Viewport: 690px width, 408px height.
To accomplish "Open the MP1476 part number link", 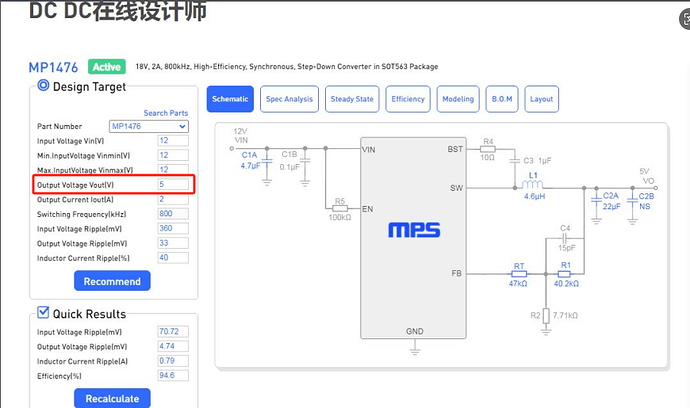I will tap(53, 67).
